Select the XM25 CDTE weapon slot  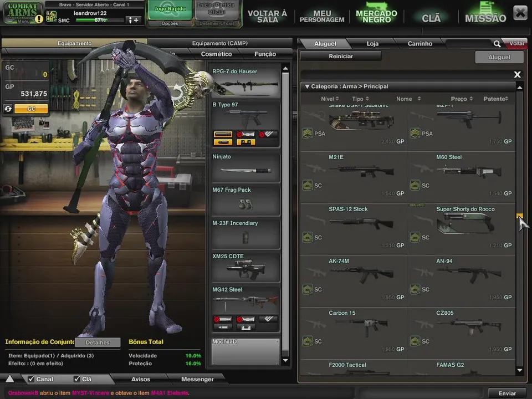point(245,267)
